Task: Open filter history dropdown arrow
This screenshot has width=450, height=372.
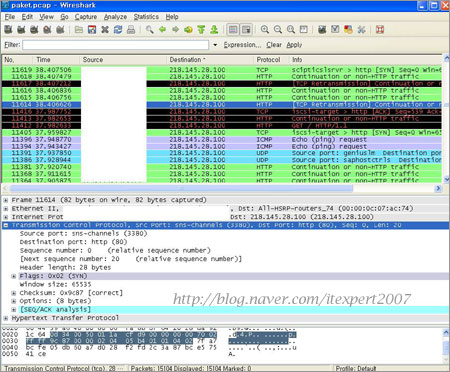Action: (215, 45)
